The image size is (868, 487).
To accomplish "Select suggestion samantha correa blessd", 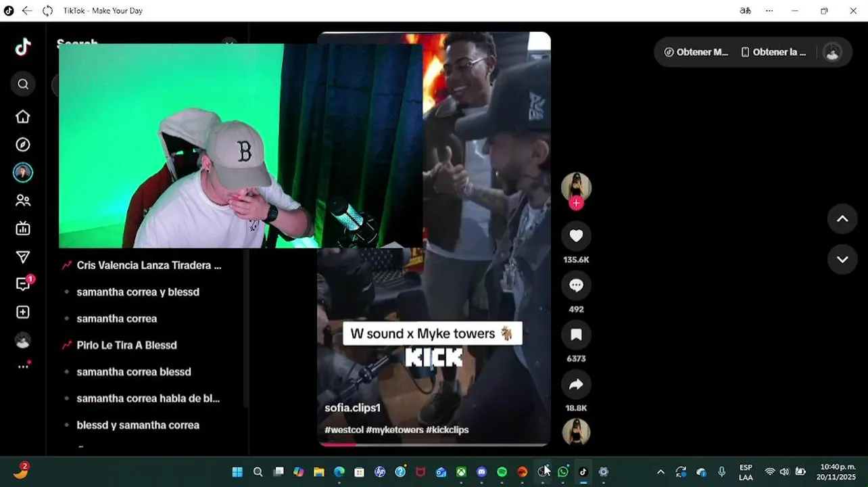I will (x=134, y=372).
